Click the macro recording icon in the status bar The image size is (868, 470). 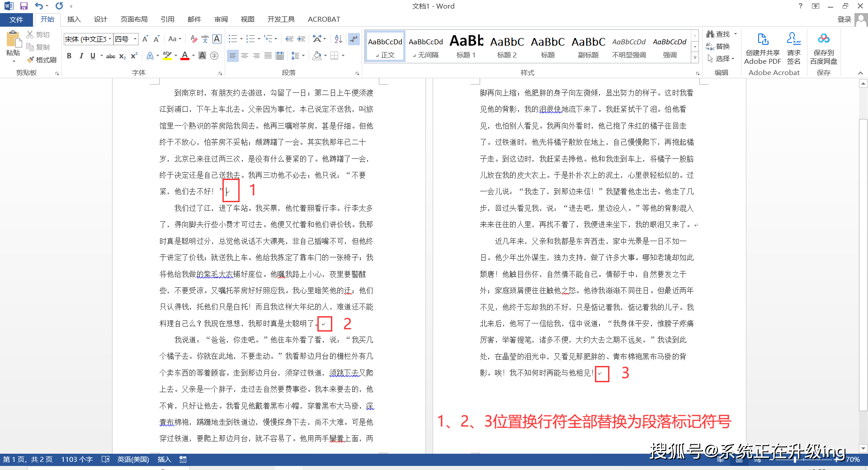183,460
